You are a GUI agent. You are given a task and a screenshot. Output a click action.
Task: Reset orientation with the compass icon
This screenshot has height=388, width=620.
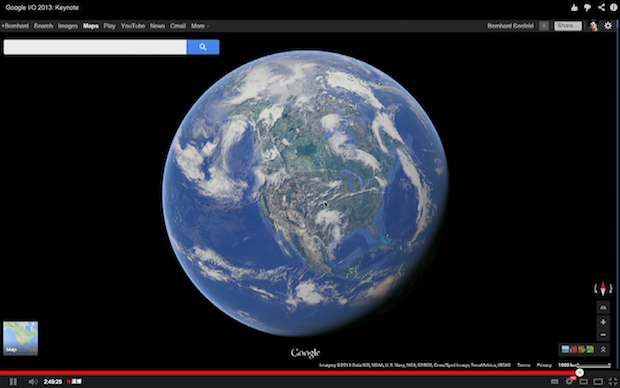pyautogui.click(x=603, y=288)
